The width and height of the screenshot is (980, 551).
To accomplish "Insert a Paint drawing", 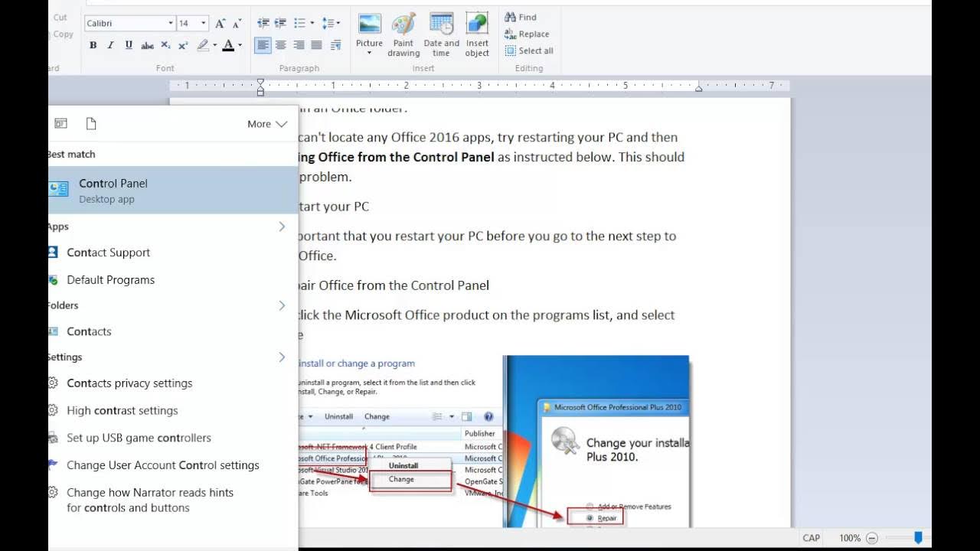I will [x=403, y=34].
